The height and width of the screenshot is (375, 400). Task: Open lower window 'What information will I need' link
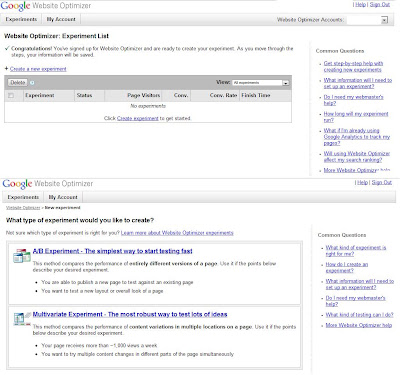[x=360, y=284]
